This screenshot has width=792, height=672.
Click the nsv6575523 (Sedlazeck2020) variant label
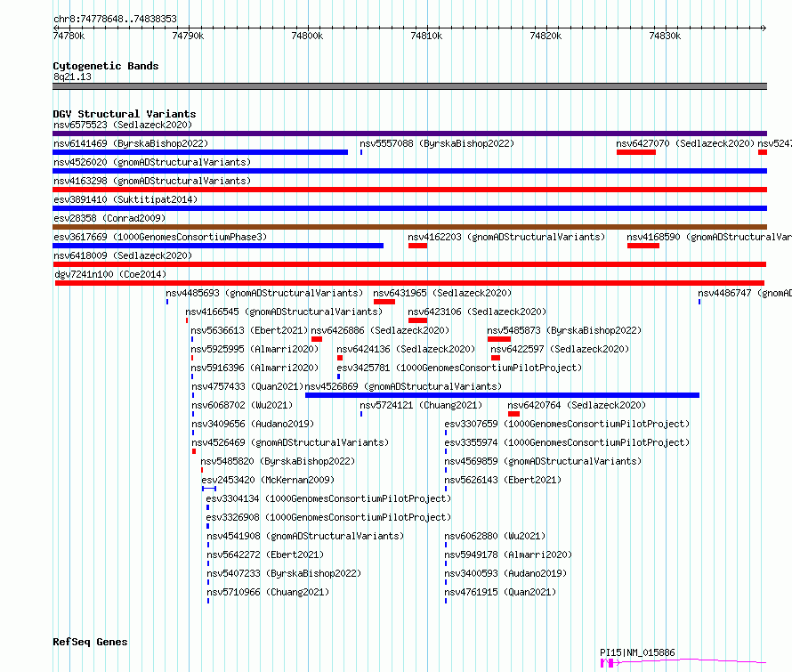tap(123, 125)
